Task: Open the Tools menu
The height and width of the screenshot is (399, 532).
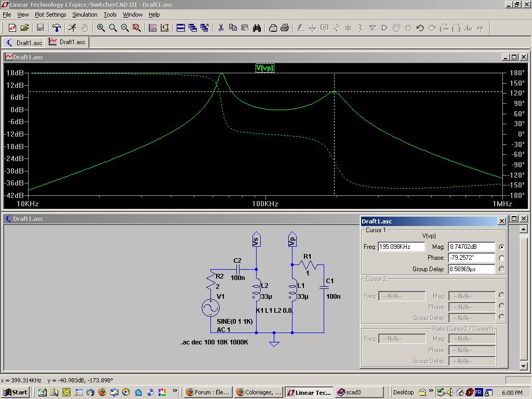Action: click(110, 15)
